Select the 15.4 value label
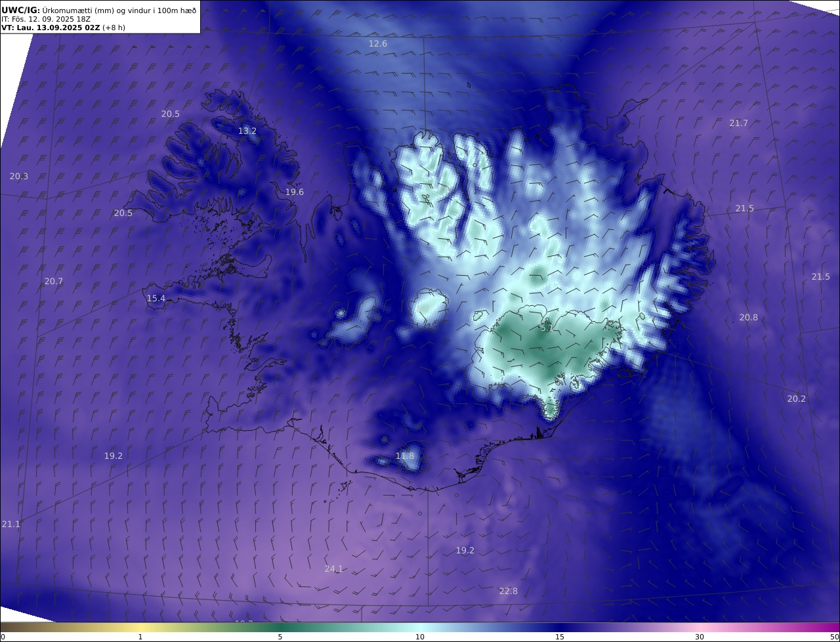The width and height of the screenshot is (840, 642). coord(156,299)
